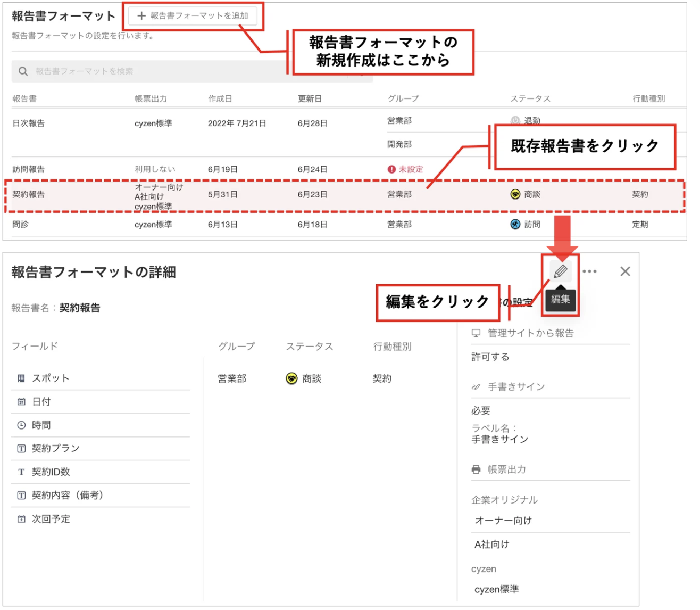Click the 契約プラン text-box icon
Image resolution: width=700 pixels, height=610 pixels.
point(21,448)
